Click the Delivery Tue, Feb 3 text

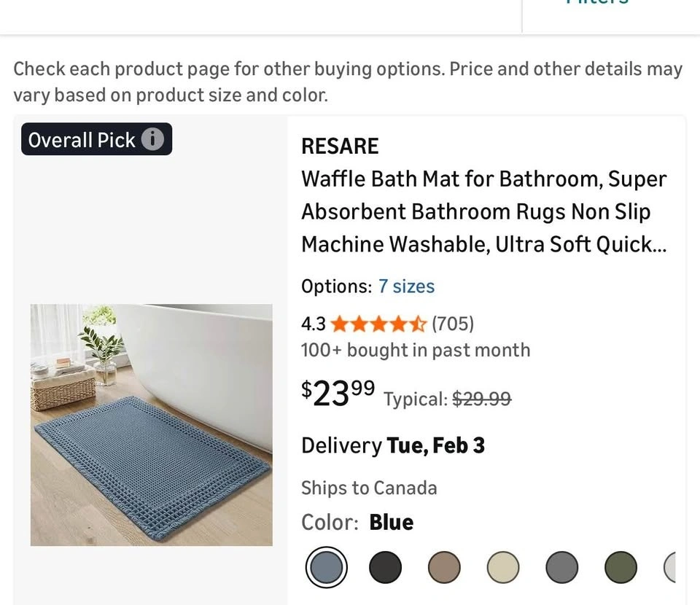393,445
